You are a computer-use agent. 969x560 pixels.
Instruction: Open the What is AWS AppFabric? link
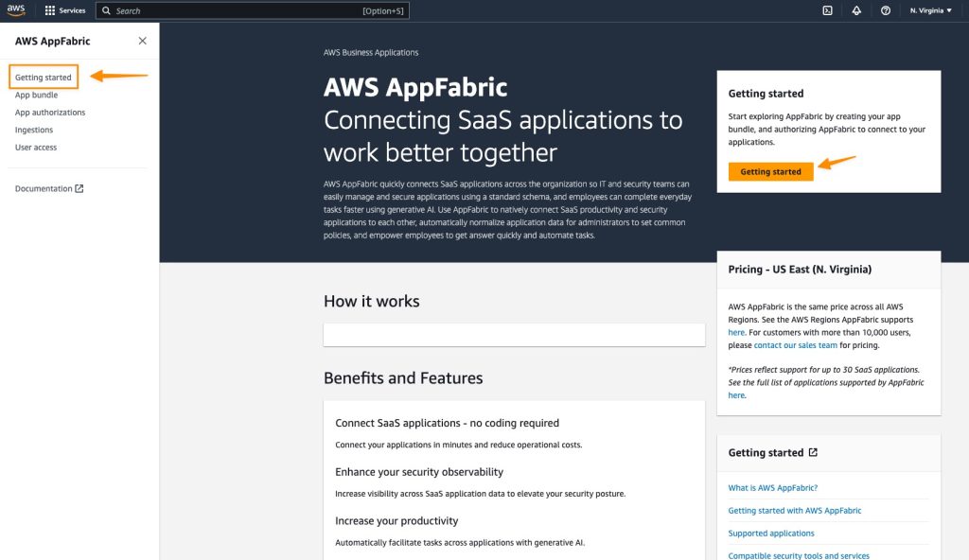(x=772, y=488)
